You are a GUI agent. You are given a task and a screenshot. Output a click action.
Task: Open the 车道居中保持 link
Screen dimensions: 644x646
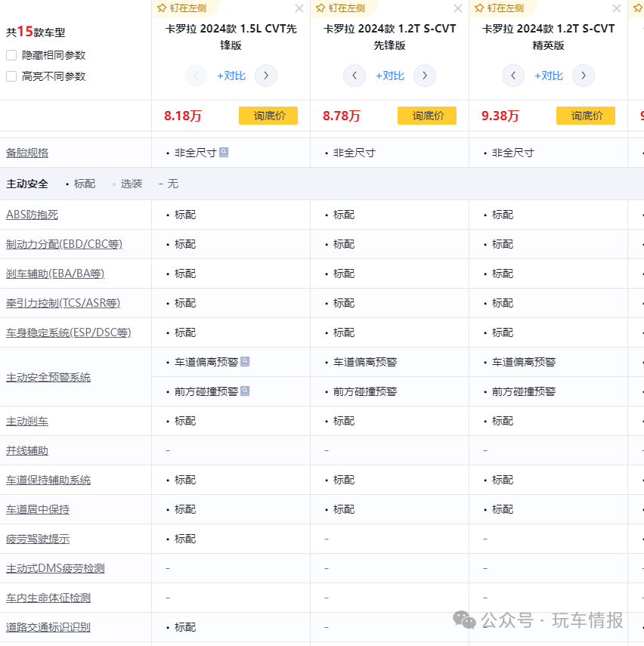click(38, 510)
